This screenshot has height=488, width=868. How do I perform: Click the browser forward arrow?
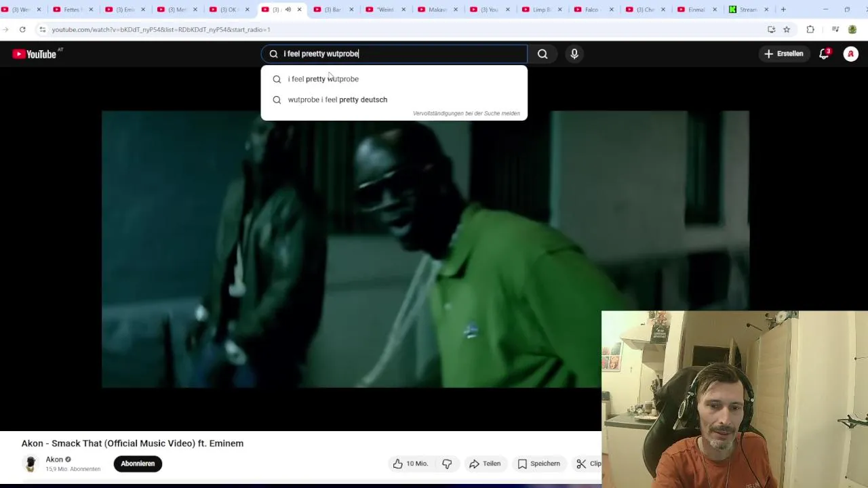pyautogui.click(x=4, y=30)
